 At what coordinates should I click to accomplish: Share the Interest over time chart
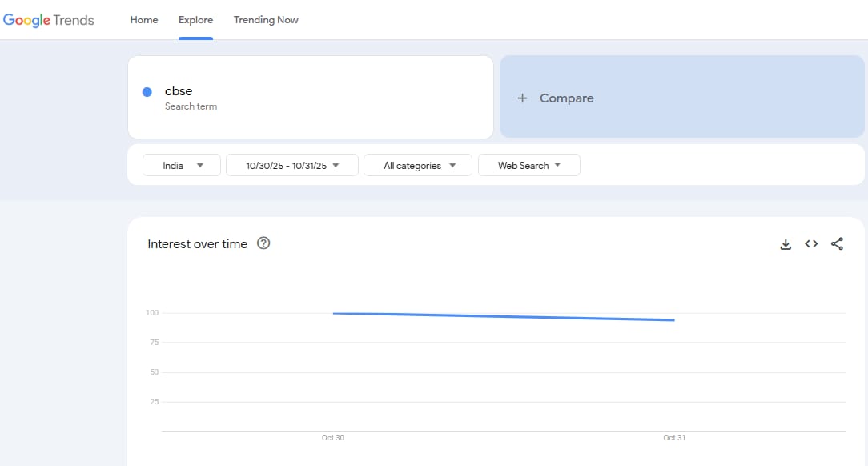click(x=837, y=243)
